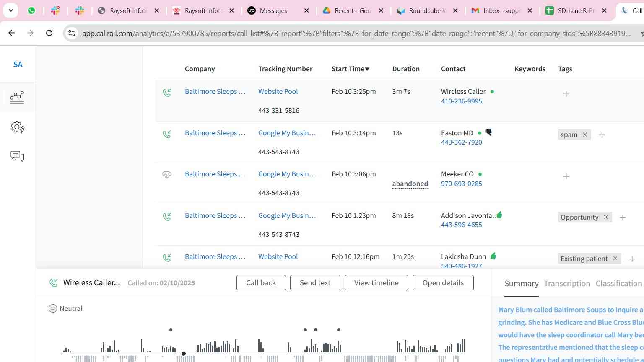Add another tag next to Existing patient tag
The image size is (644, 362).
coord(632,259)
